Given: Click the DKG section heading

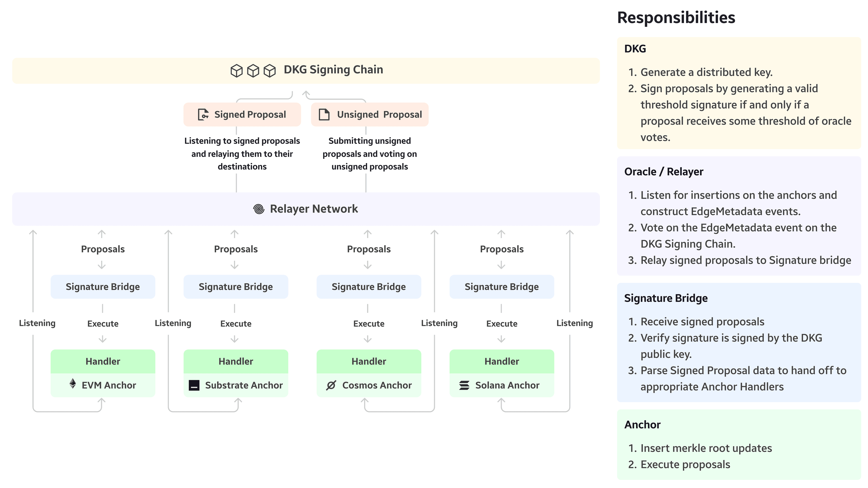Looking at the screenshot, I should tap(635, 49).
